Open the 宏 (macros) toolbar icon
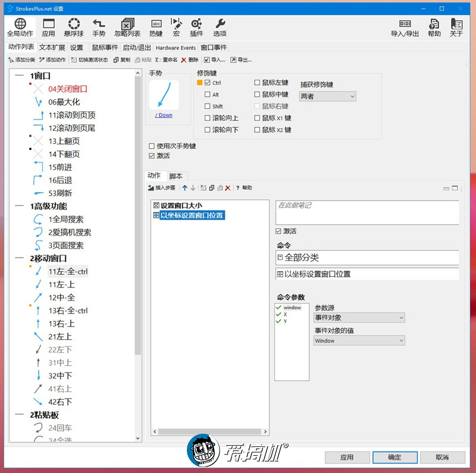The height and width of the screenshot is (473, 476). pos(176,26)
